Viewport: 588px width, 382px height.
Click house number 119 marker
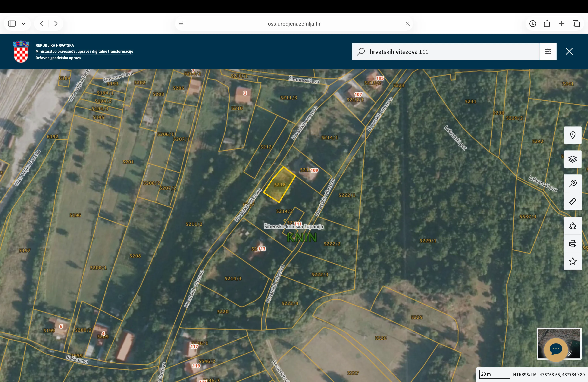click(196, 366)
